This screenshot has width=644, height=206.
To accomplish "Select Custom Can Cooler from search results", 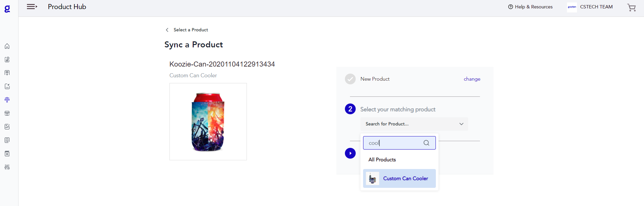I will click(406, 178).
